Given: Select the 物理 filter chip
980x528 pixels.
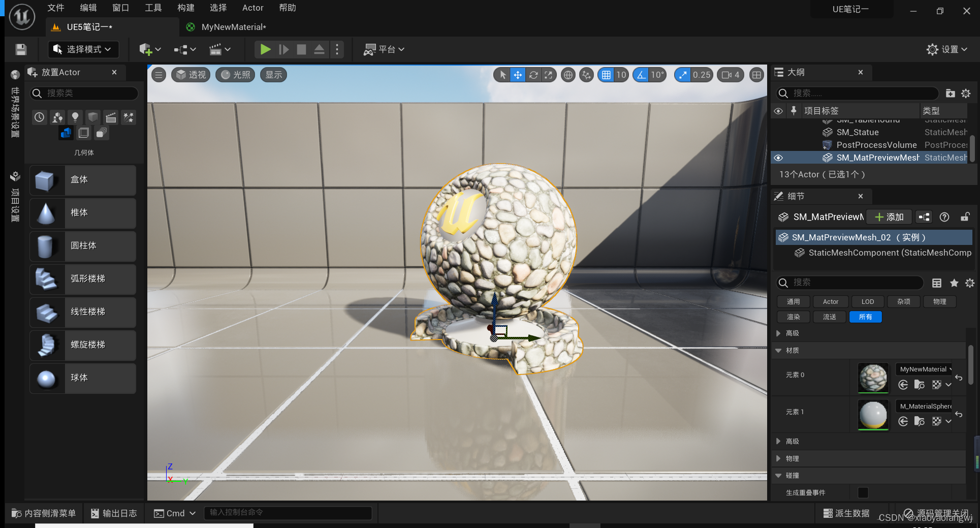Looking at the screenshot, I should coord(940,302).
